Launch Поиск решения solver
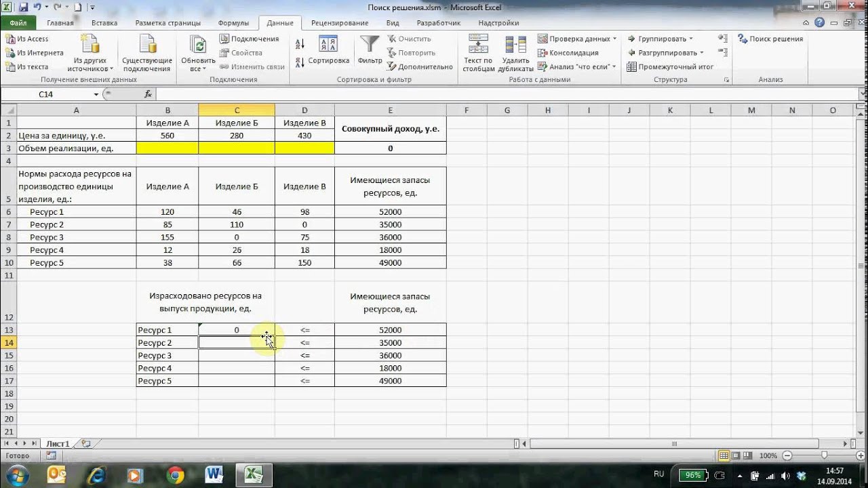The image size is (868, 488). [x=770, y=39]
